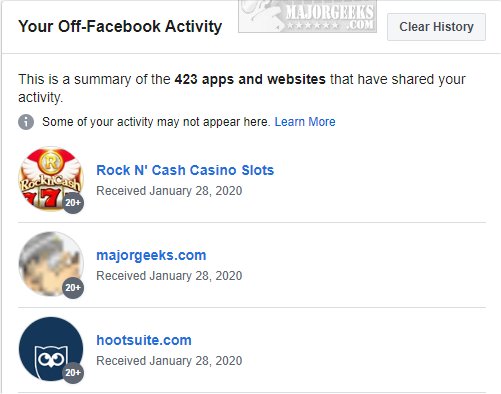Open the Learn More link

point(305,122)
